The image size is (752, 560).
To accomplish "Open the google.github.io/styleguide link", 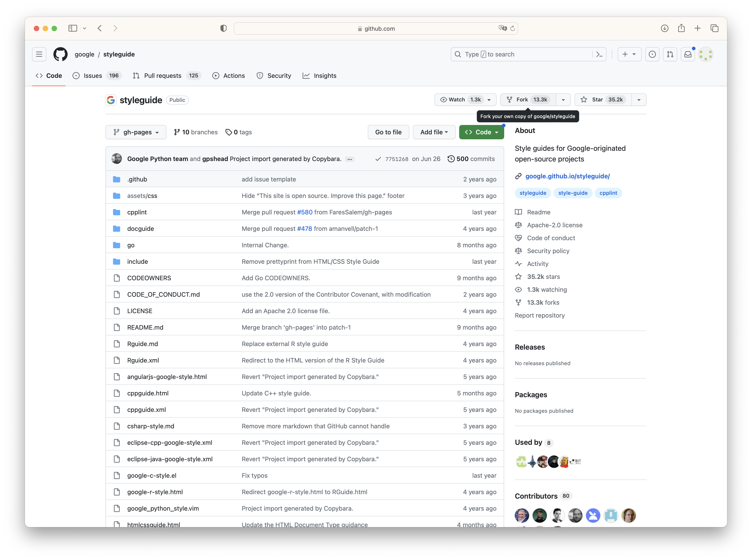I will point(567,176).
